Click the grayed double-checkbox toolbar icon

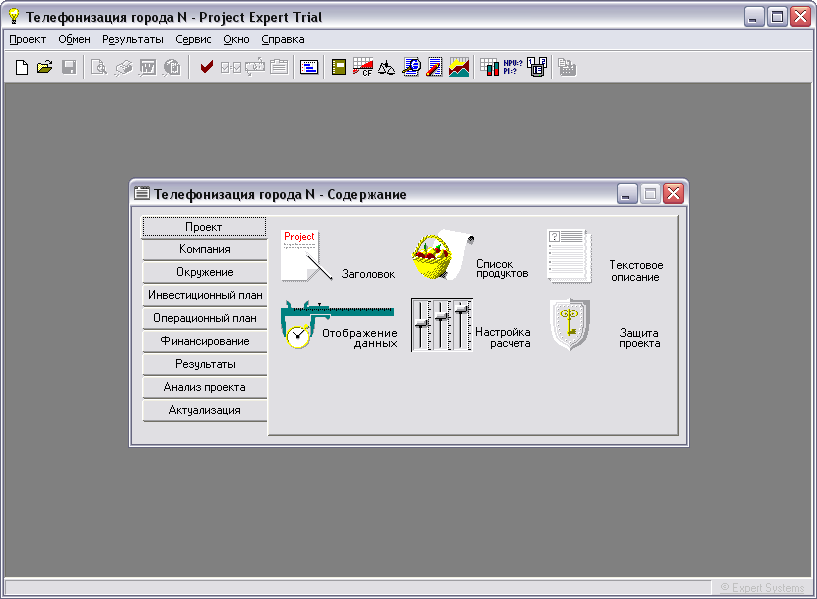pos(230,67)
